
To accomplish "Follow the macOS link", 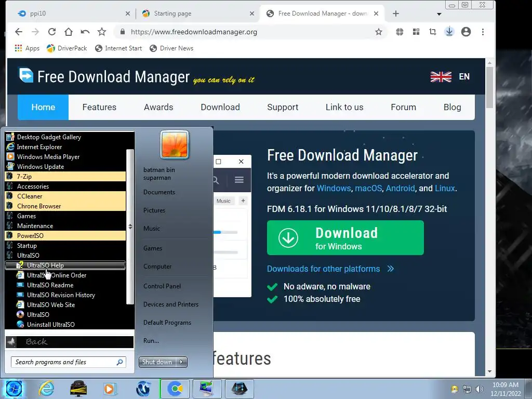I will point(368,188).
